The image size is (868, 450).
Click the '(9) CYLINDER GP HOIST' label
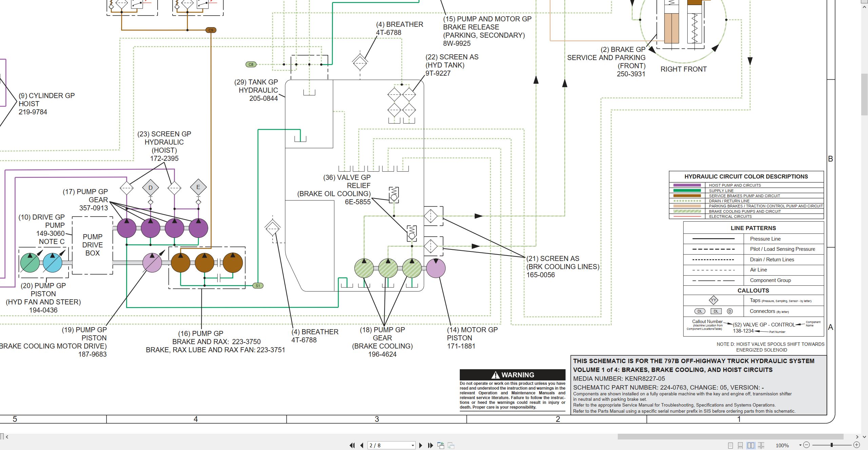tap(46, 104)
